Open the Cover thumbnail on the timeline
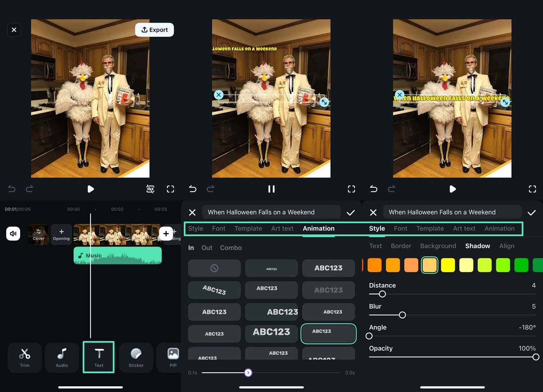 38,234
